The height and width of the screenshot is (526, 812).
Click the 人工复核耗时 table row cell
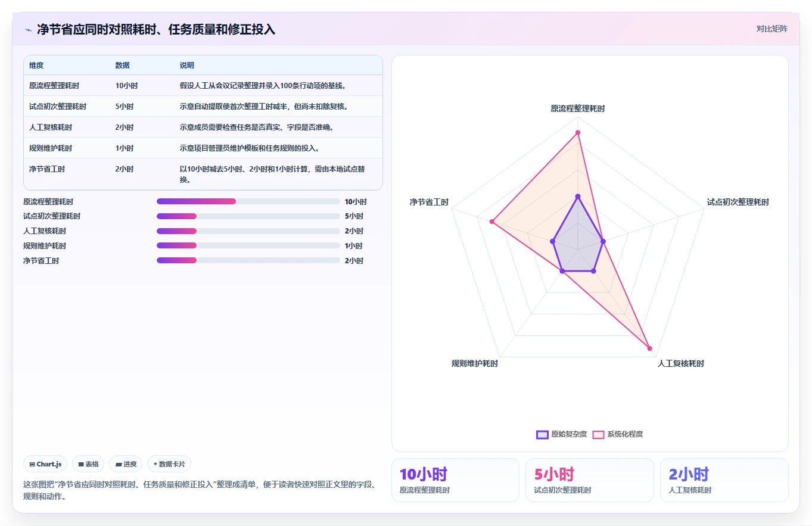51,127
